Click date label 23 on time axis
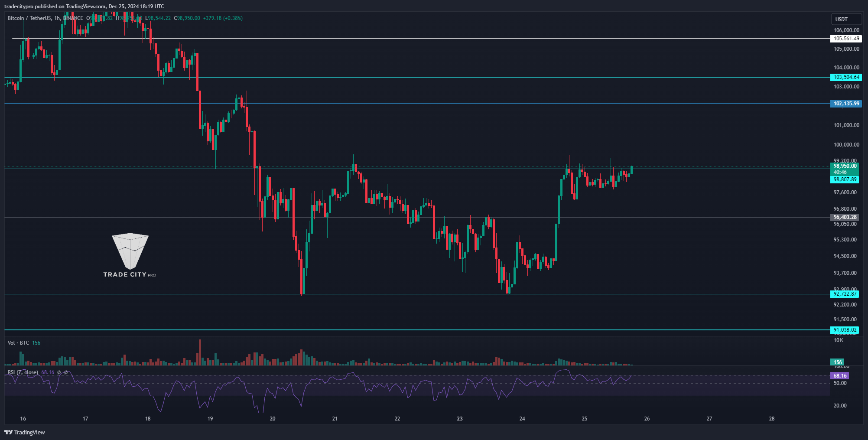 pyautogui.click(x=460, y=419)
